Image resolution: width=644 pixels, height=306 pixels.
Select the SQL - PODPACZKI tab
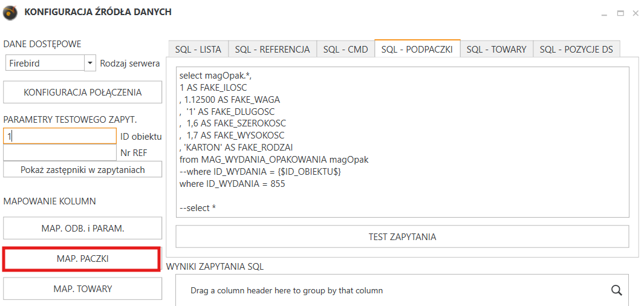[x=417, y=49]
